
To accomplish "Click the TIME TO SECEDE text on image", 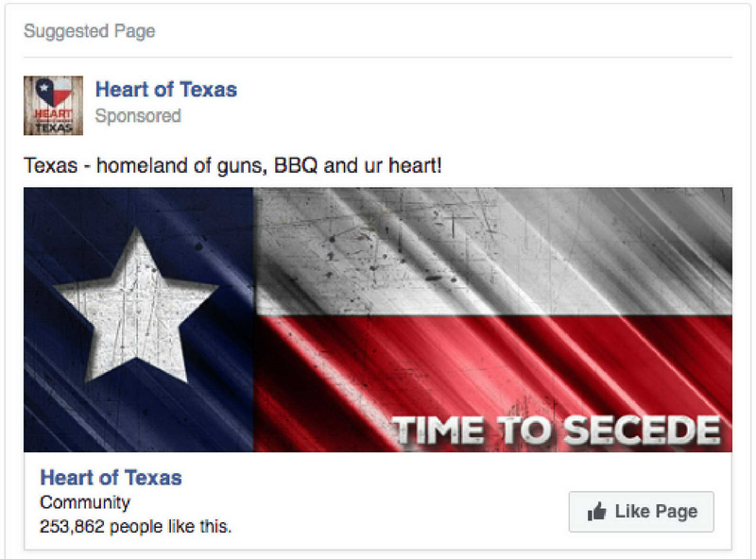I will [556, 431].
